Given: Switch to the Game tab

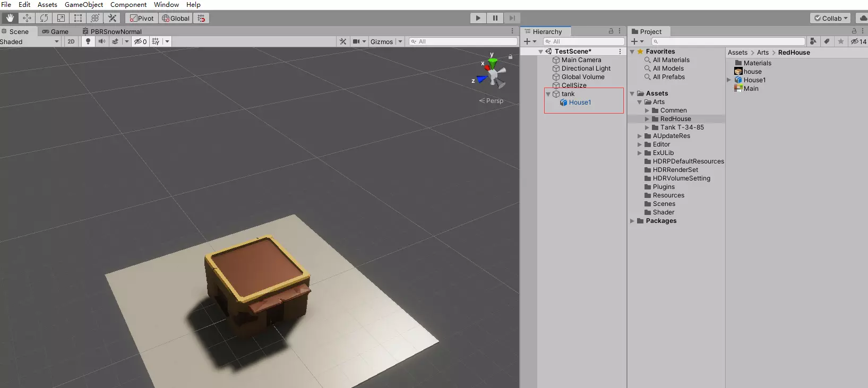Looking at the screenshot, I should tap(56, 31).
